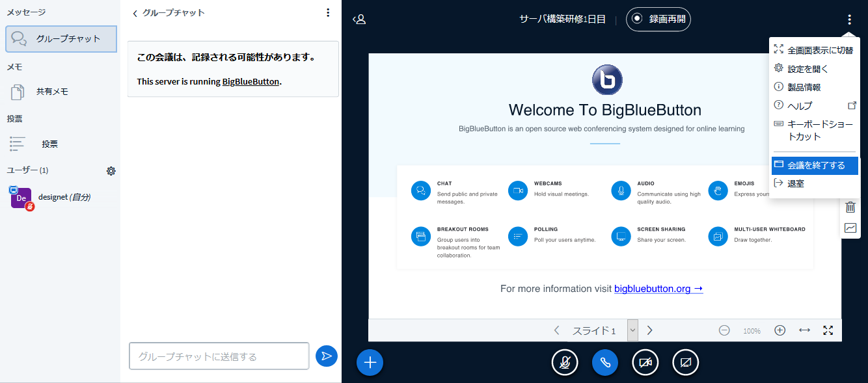The image size is (868, 383).
Task: Select the designet user avatar
Action: (21, 198)
